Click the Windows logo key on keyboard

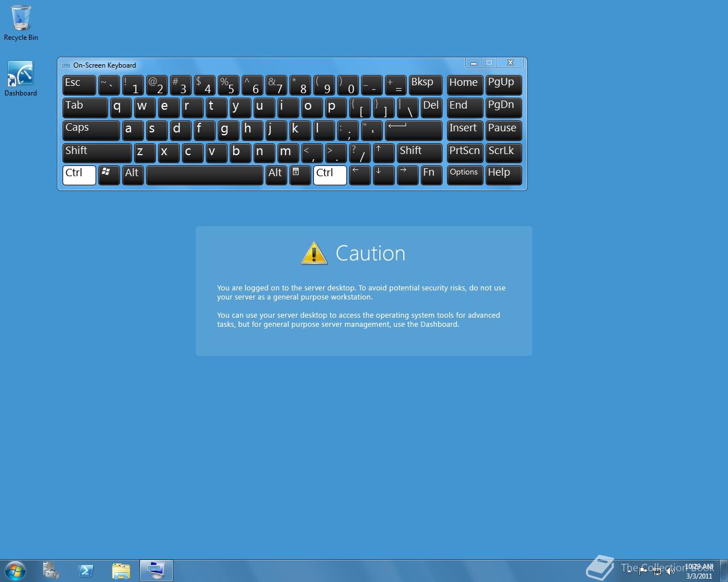[109, 175]
